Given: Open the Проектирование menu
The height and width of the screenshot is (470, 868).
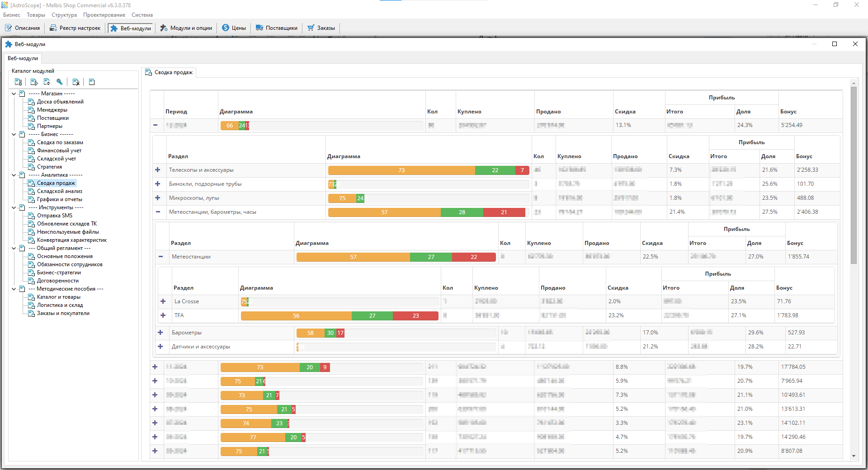Looking at the screenshot, I should [x=104, y=15].
